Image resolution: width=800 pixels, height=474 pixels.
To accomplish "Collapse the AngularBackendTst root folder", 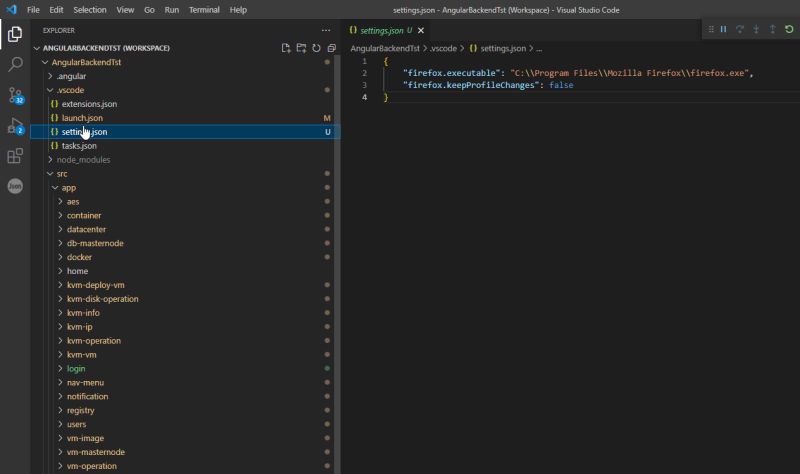I will [x=45, y=62].
